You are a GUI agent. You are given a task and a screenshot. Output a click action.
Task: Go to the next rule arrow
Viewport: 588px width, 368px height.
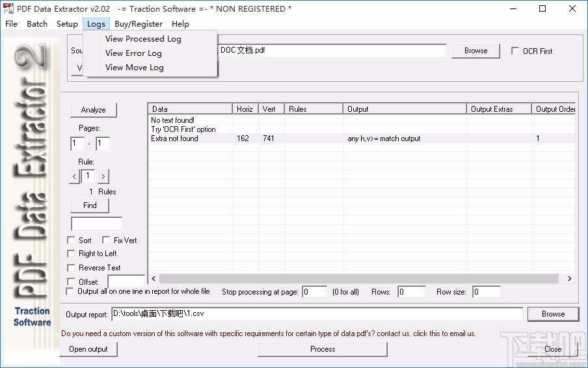[x=103, y=176]
